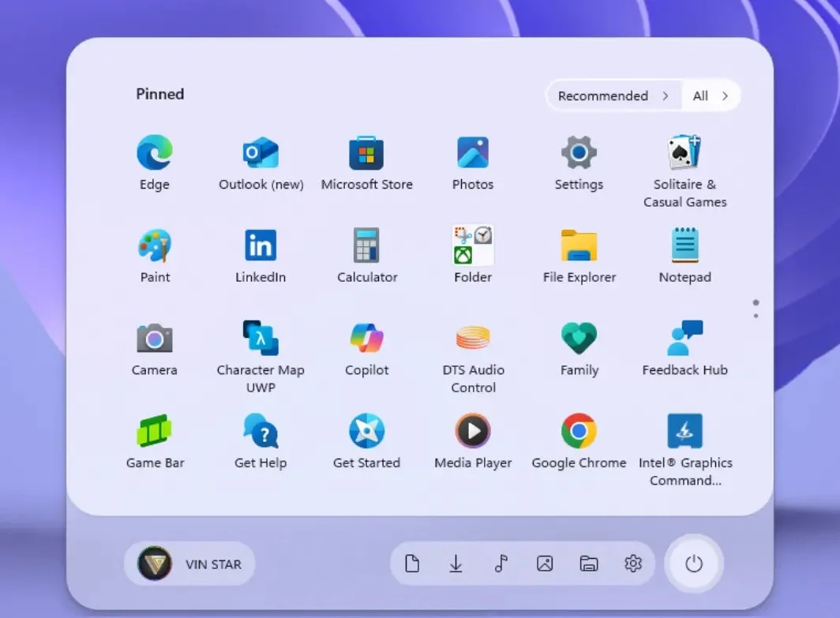Open the VIN STAR user account menu
The image size is (840, 618).
click(x=190, y=564)
